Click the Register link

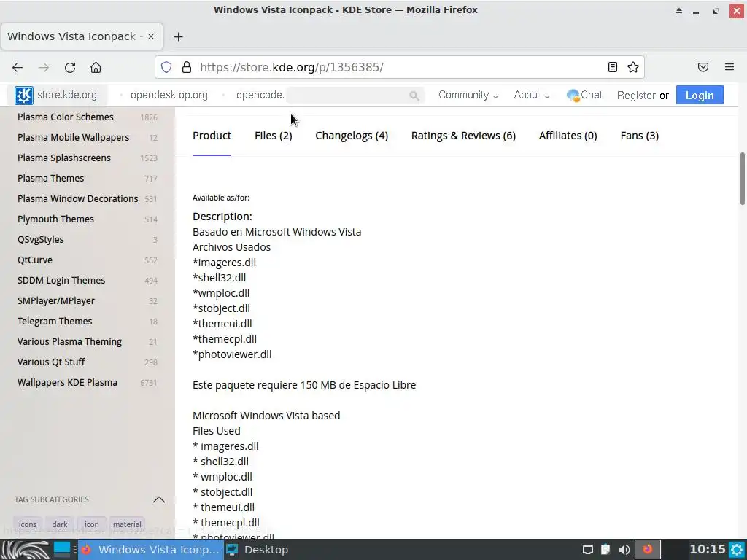[x=636, y=96]
